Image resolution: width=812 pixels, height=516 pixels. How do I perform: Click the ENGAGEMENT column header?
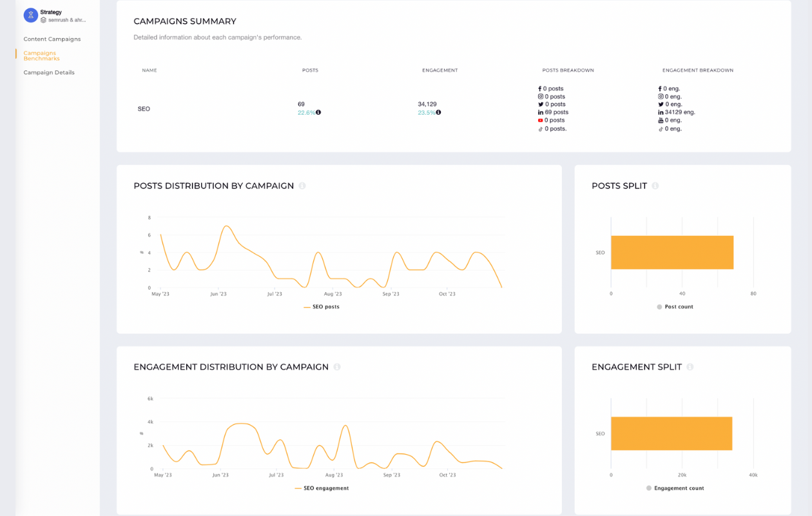(440, 70)
